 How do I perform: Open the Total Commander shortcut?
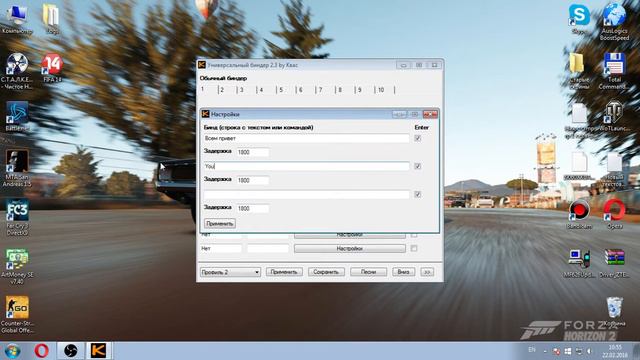click(x=614, y=71)
